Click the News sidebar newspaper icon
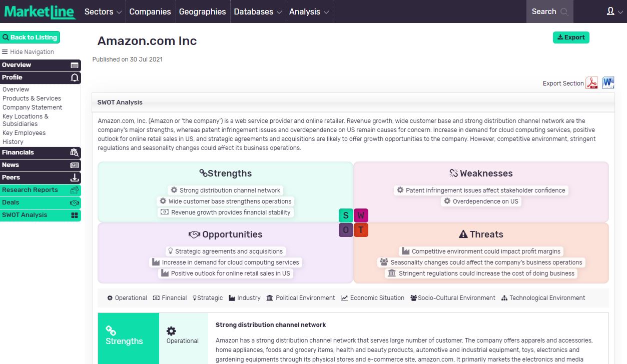The image size is (627, 364). point(75,165)
